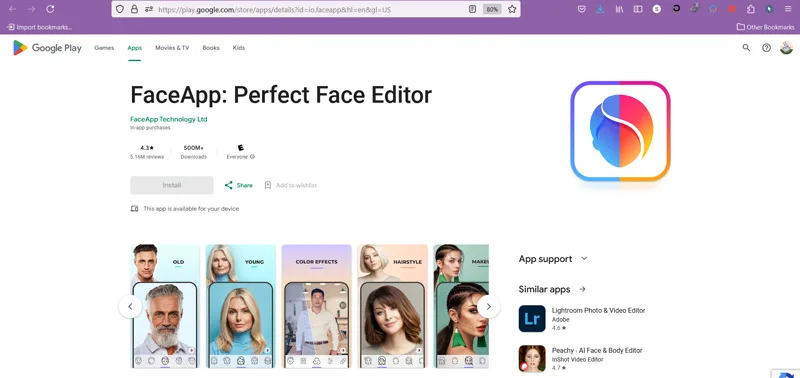800x378 pixels.
Task: Advance screenshots with the next arrow
Action: click(488, 307)
